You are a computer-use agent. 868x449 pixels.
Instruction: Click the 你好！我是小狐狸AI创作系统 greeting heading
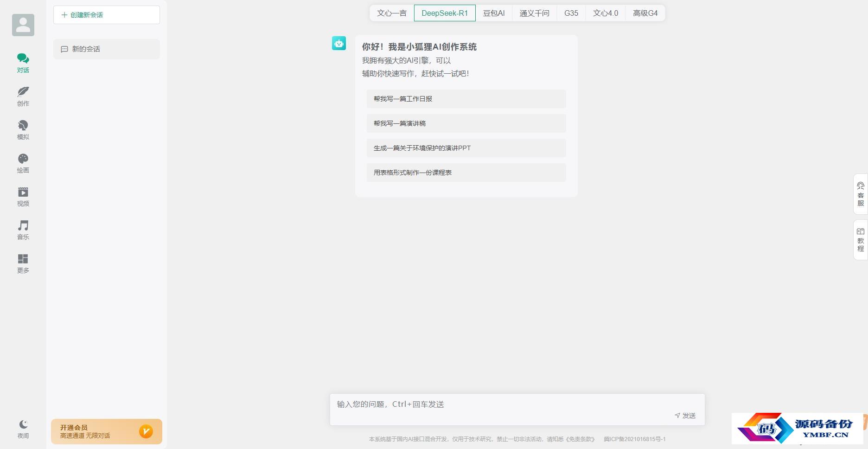419,47
